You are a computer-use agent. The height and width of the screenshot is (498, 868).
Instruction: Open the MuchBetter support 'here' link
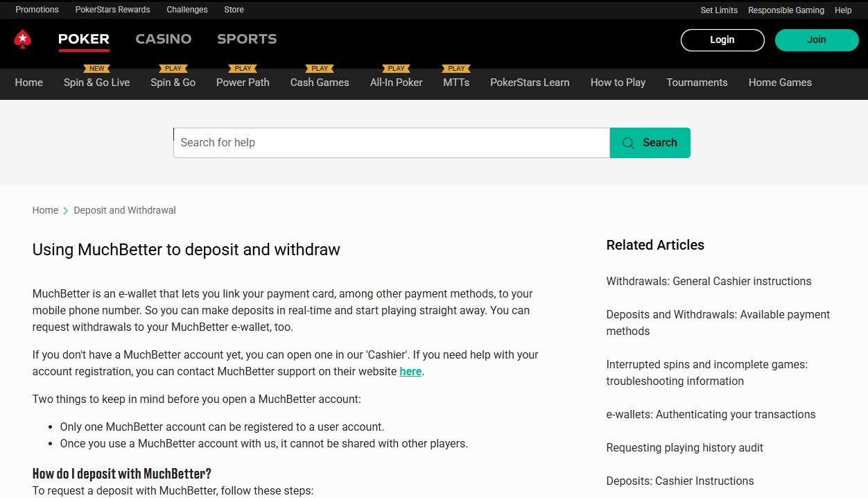(x=410, y=371)
